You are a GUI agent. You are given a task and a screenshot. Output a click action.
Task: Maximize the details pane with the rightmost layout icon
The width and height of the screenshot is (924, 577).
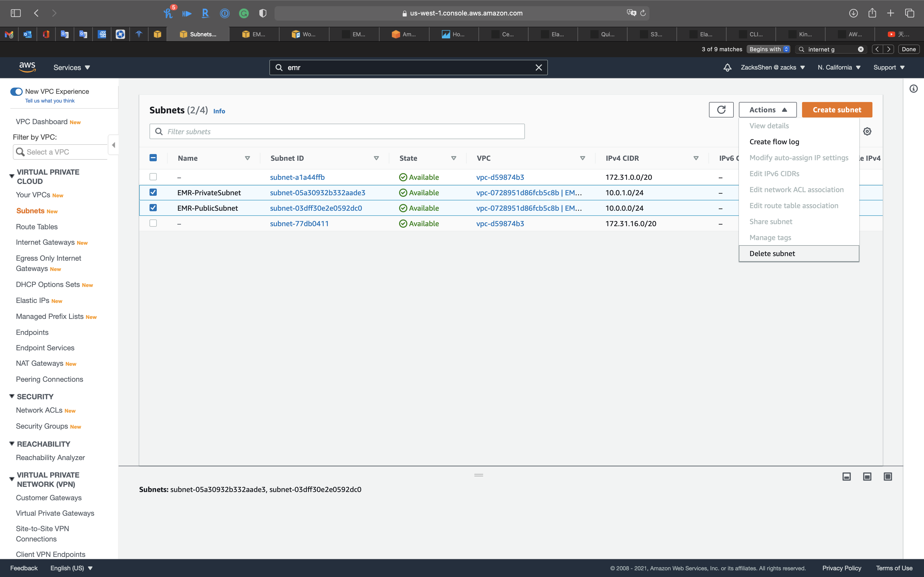[x=888, y=477]
